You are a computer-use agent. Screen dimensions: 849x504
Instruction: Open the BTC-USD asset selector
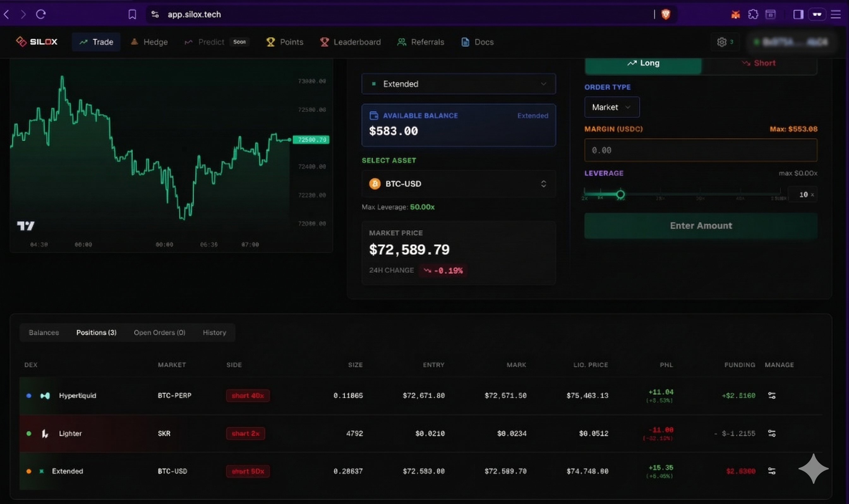pos(459,184)
